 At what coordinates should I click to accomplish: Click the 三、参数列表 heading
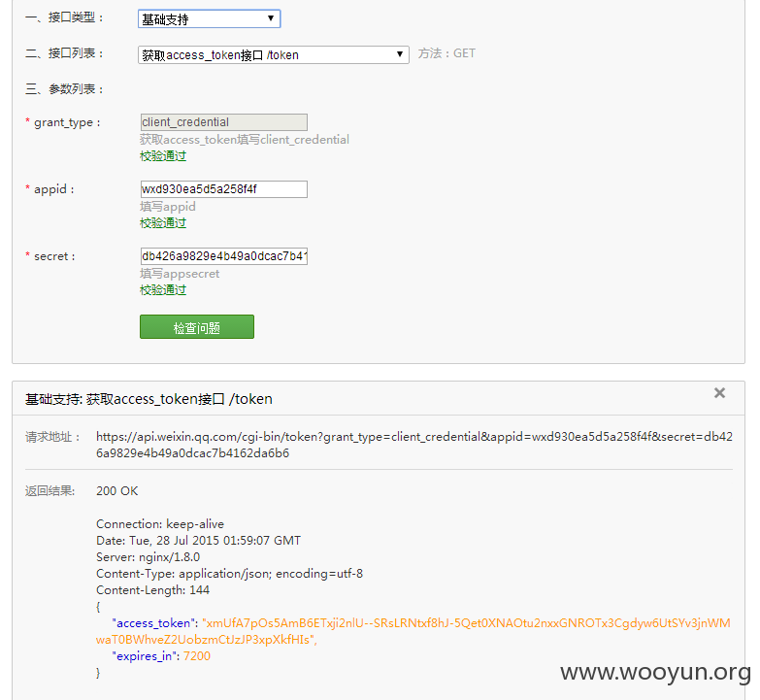64,89
